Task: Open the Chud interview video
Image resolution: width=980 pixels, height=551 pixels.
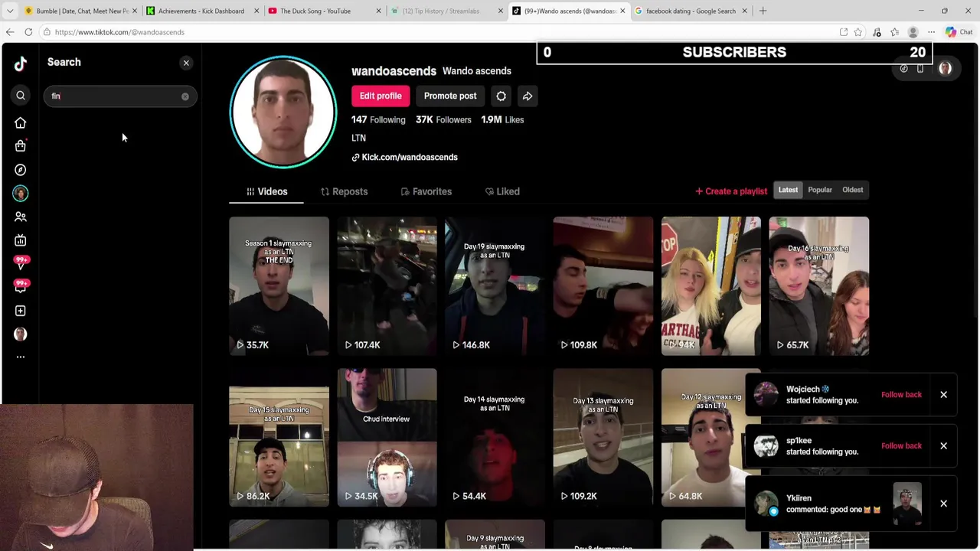Action: (387, 437)
